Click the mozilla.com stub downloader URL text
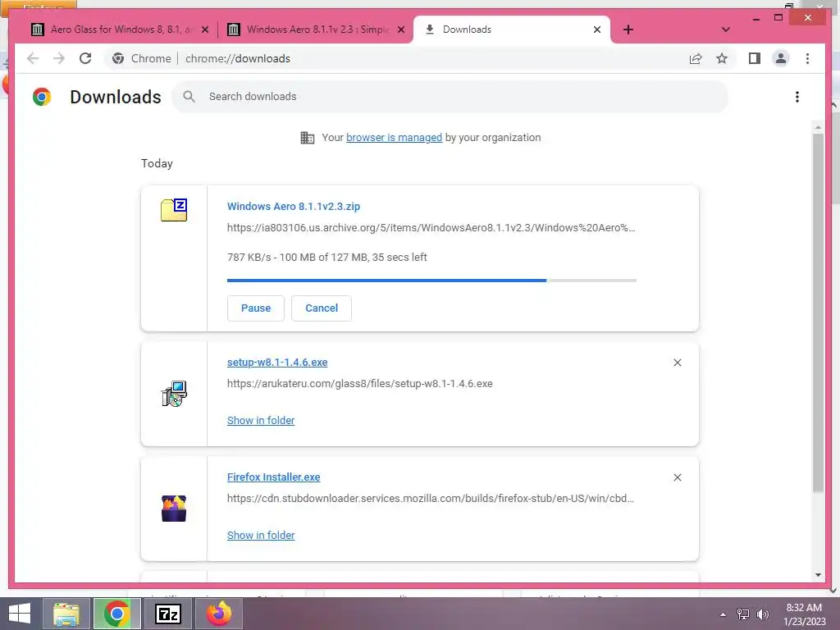840x630 pixels. (x=431, y=498)
